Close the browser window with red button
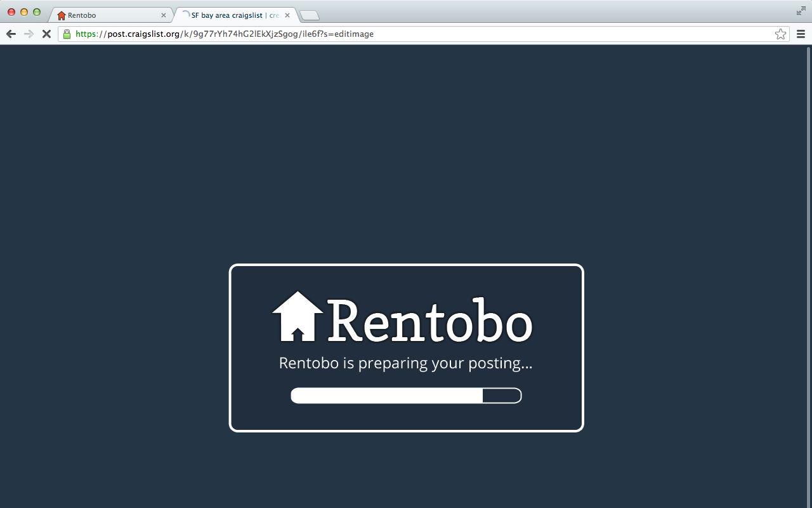The image size is (812, 508). tap(11, 12)
